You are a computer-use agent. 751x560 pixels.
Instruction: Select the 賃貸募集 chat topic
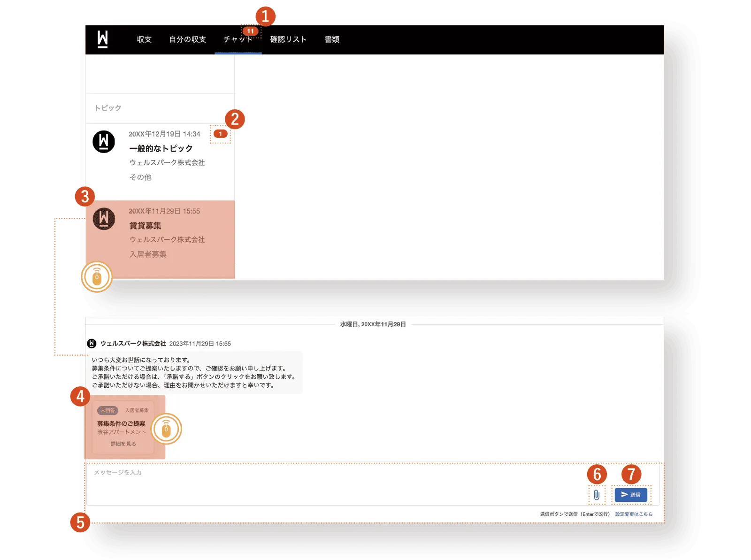[x=160, y=239]
